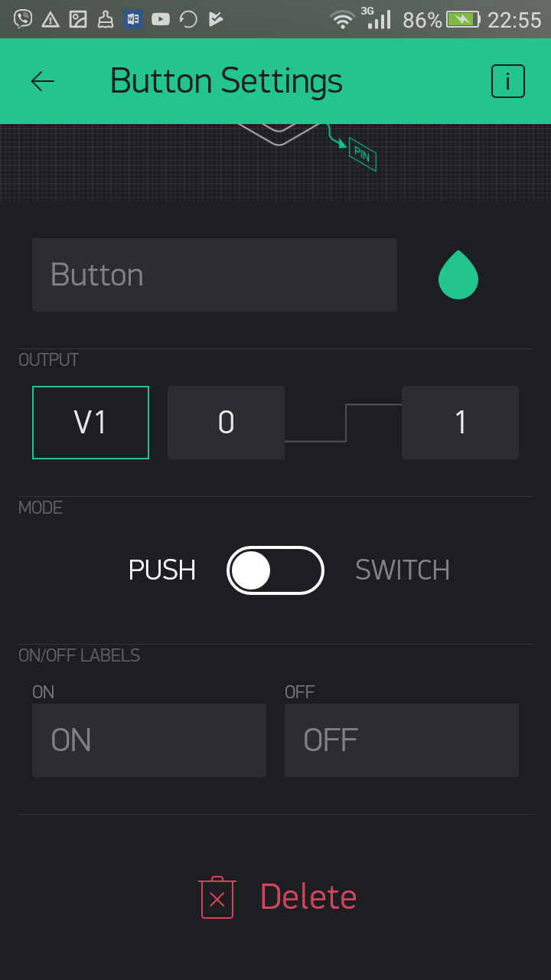Tap the battery indicator in status bar

463,19
